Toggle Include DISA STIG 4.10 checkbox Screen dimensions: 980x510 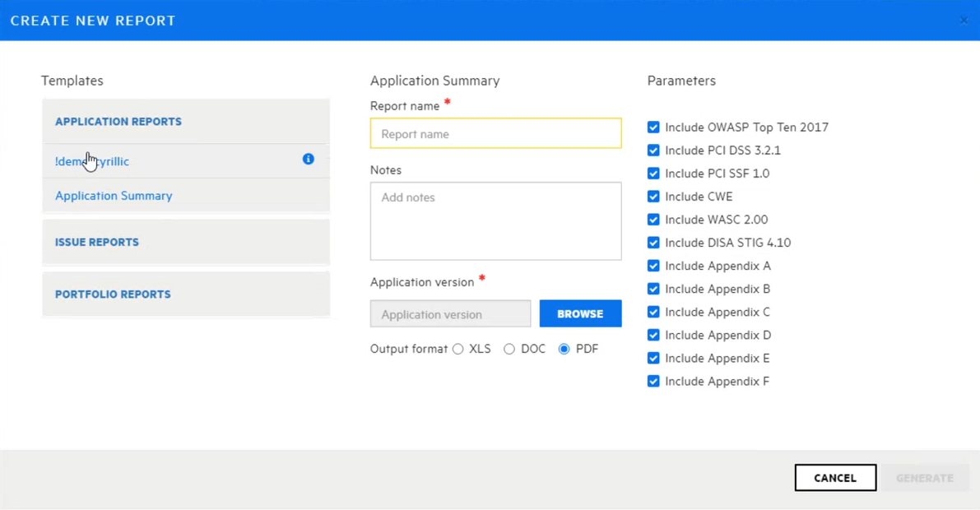(653, 243)
